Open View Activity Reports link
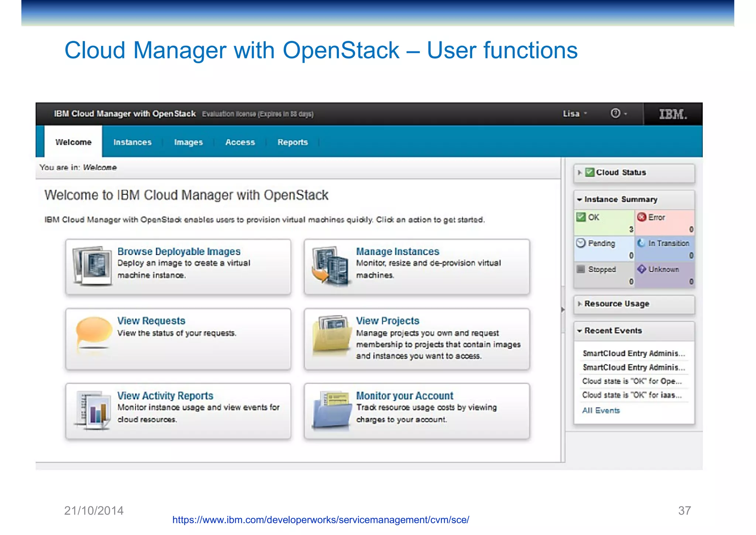 coord(165,396)
